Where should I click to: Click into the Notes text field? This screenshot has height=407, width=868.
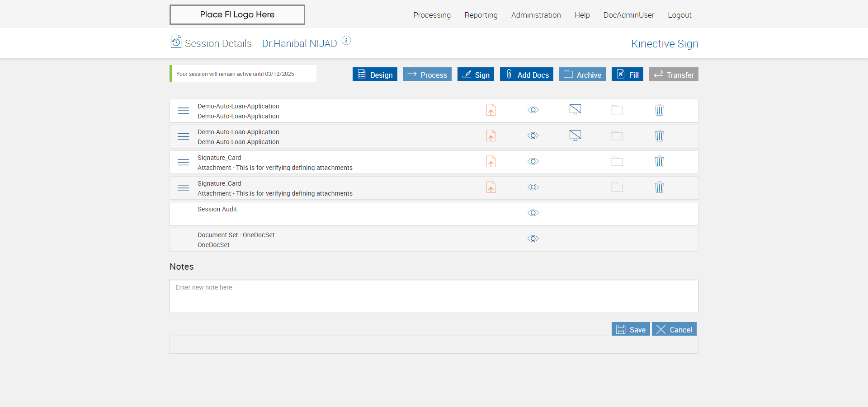pos(434,296)
